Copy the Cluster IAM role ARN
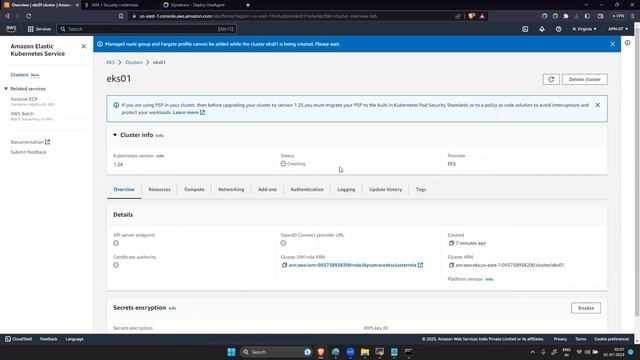Screen dimensions: 640x360 point(284,265)
